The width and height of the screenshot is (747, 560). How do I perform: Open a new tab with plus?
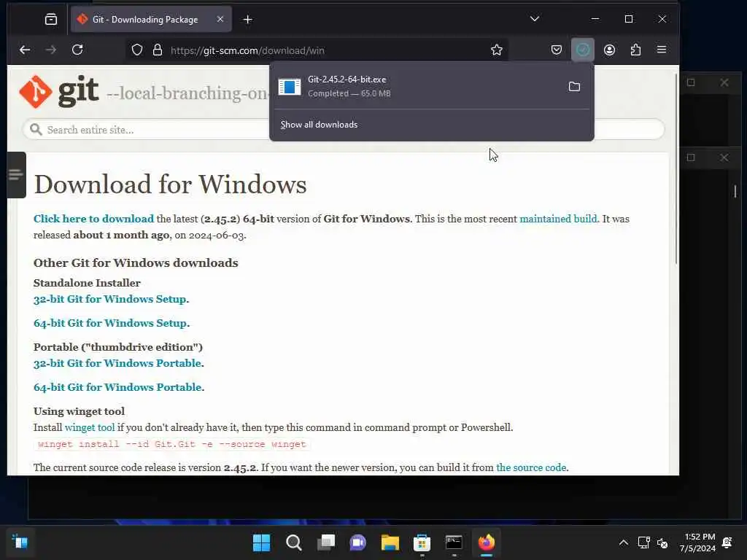click(x=248, y=20)
